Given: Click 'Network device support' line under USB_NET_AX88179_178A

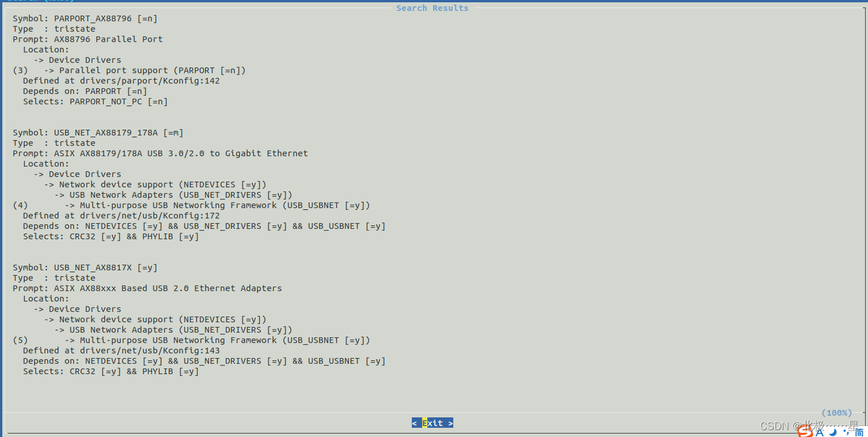Looking at the screenshot, I should click(155, 184).
